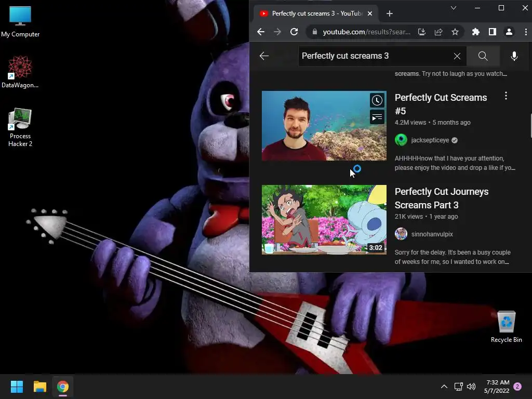Viewport: 532px width, 399px height.
Task: Open the Windows Start menu
Action: [x=17, y=387]
